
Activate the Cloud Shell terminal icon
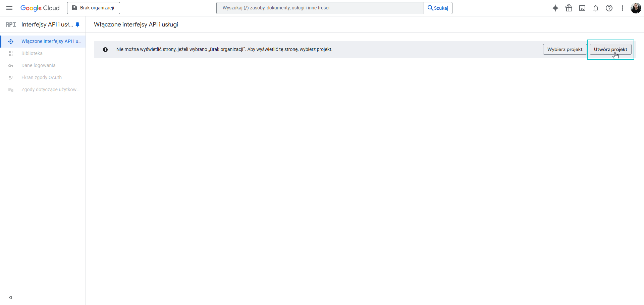pos(582,8)
